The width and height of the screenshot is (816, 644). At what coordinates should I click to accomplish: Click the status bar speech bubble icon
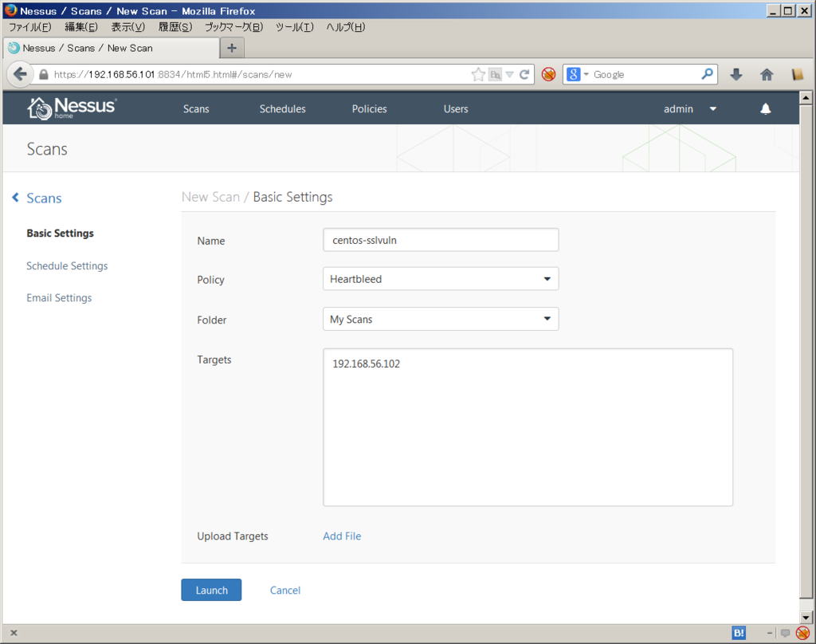tap(785, 633)
